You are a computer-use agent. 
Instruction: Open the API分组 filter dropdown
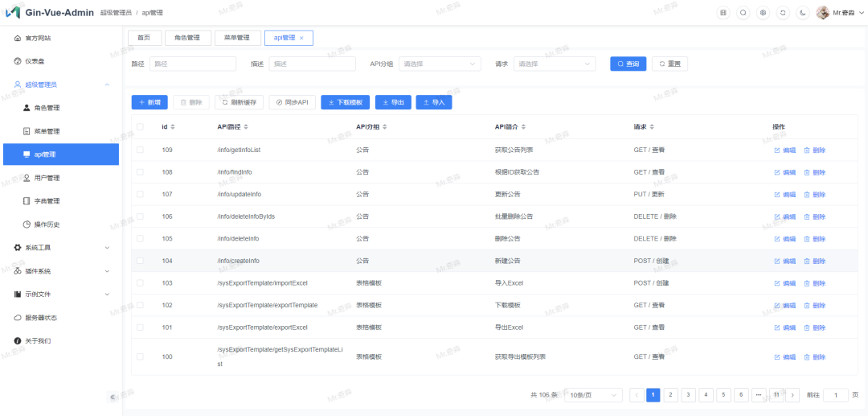click(440, 64)
